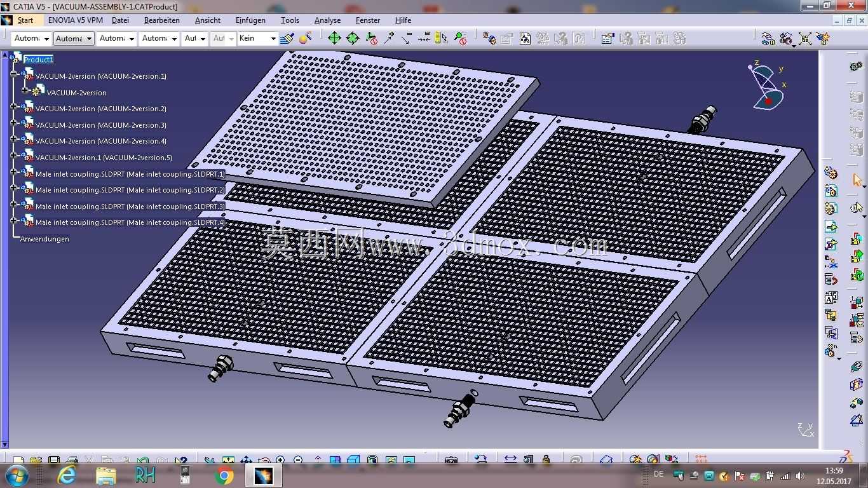Click the Fast Multi Instantiation icon
This screenshot has height=488, width=868.
click(x=831, y=350)
